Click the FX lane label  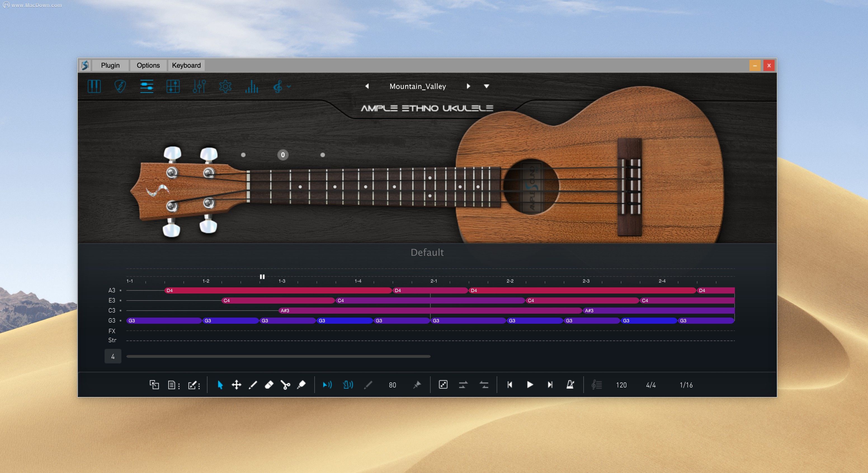pyautogui.click(x=112, y=331)
